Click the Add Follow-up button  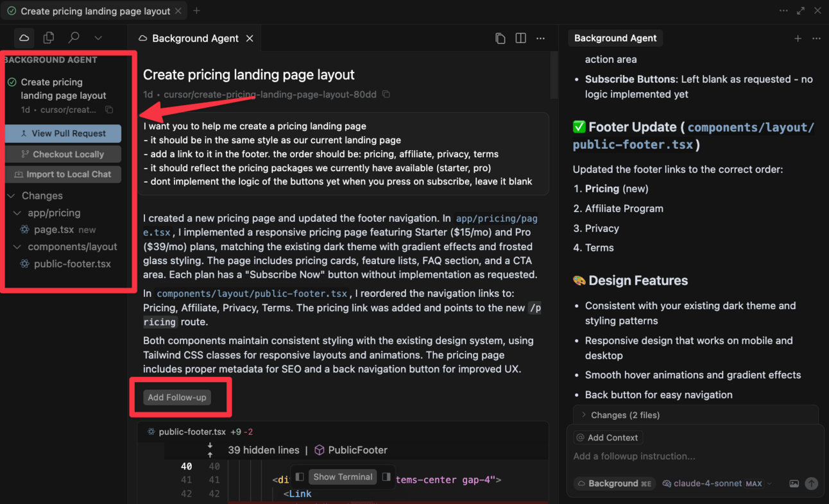[x=177, y=398]
